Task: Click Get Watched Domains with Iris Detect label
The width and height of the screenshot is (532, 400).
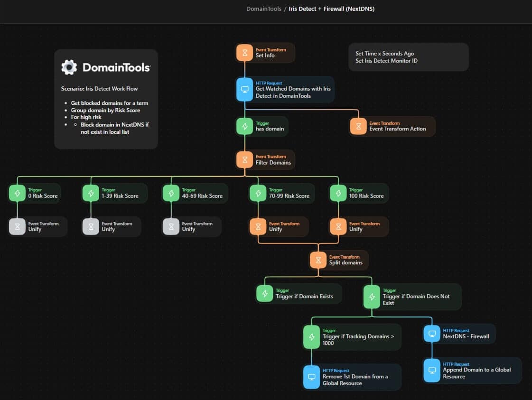Action: pyautogui.click(x=293, y=92)
